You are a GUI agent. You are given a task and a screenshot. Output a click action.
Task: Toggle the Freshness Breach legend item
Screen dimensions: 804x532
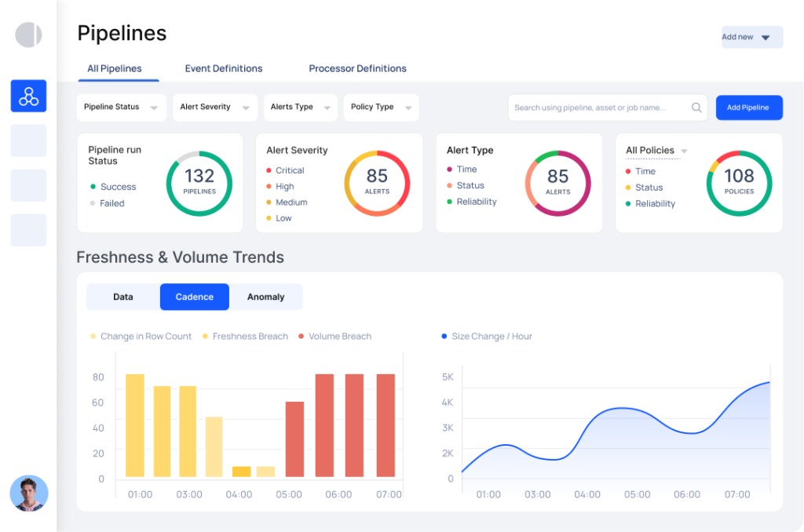coord(244,336)
